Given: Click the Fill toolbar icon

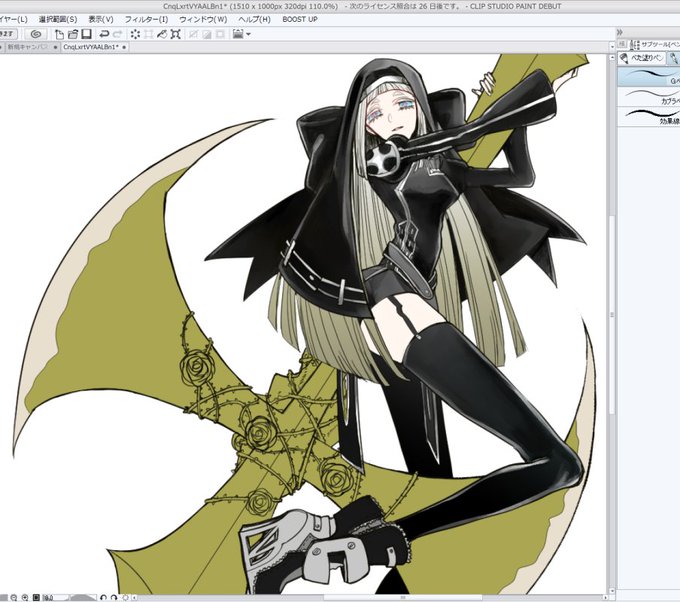Looking at the screenshot, I should click(162, 34).
